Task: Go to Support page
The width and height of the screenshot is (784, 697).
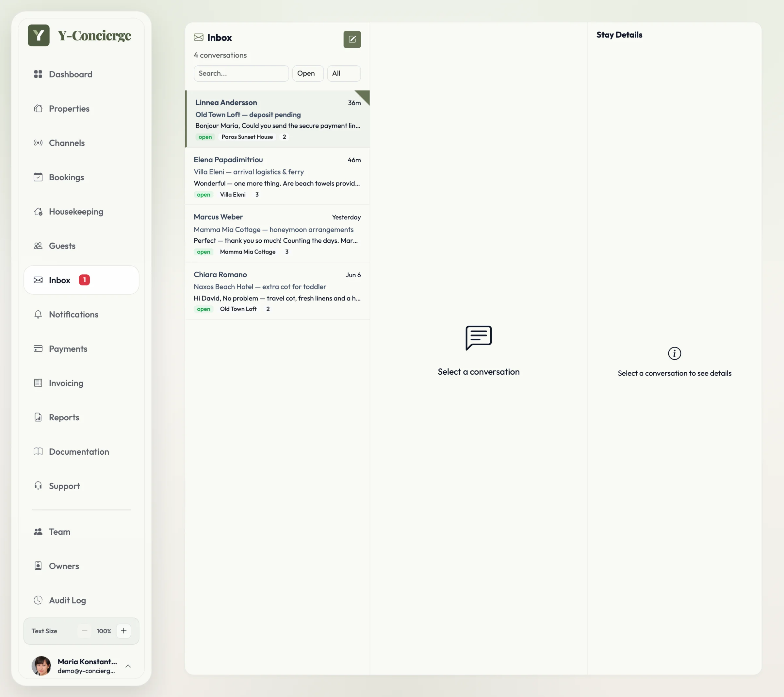Action: pos(81,486)
